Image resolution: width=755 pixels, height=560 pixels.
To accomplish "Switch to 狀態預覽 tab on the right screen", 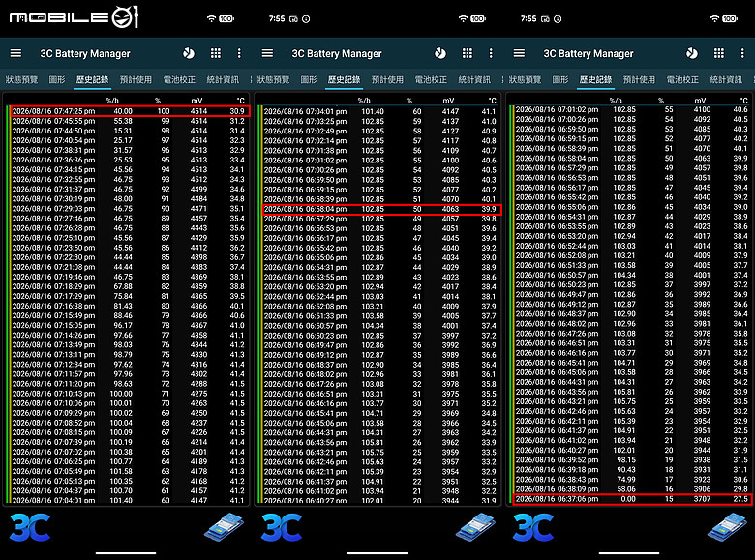I will pyautogui.click(x=525, y=79).
